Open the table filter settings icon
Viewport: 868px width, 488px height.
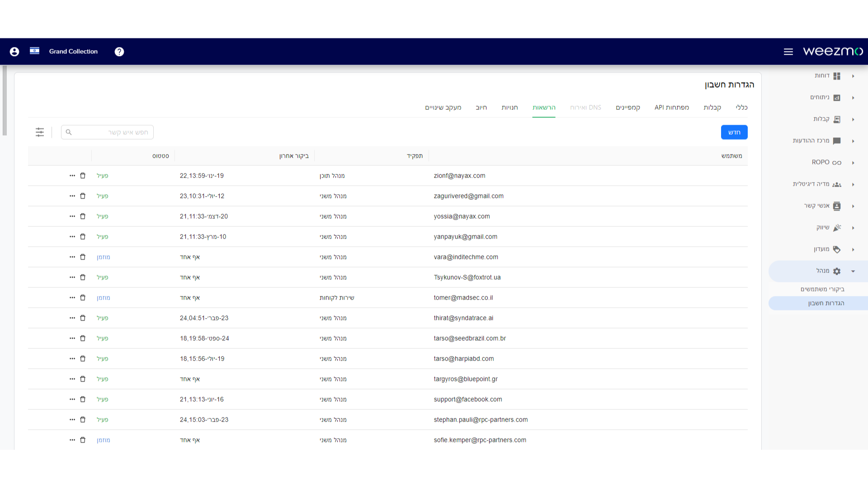click(x=40, y=132)
